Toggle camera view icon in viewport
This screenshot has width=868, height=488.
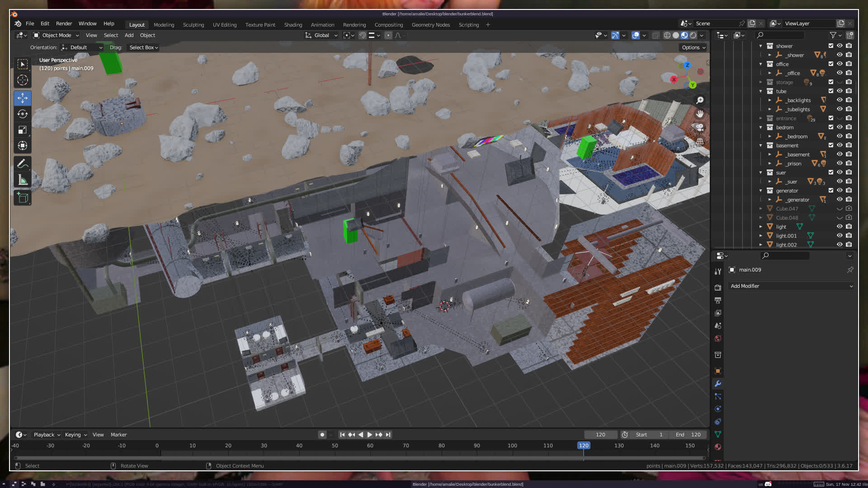coord(700,127)
